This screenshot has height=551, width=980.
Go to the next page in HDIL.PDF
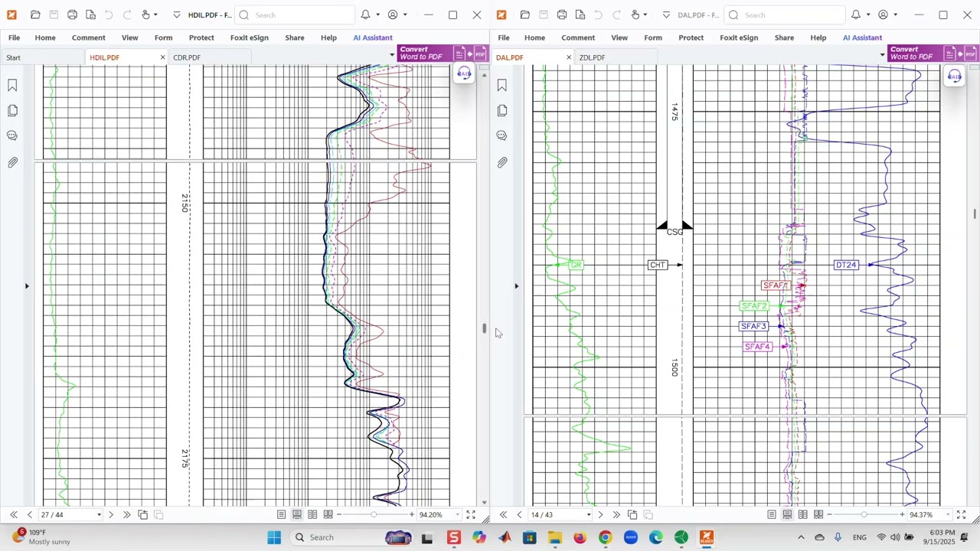pyautogui.click(x=111, y=515)
